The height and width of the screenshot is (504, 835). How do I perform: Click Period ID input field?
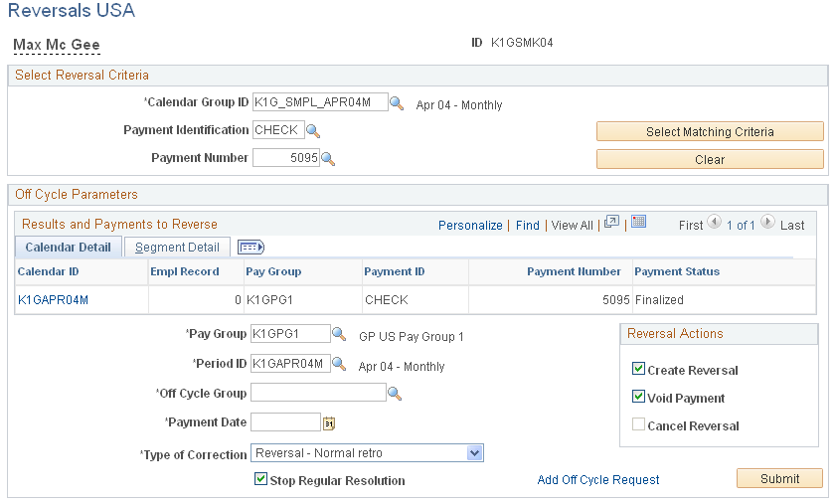tap(290, 364)
